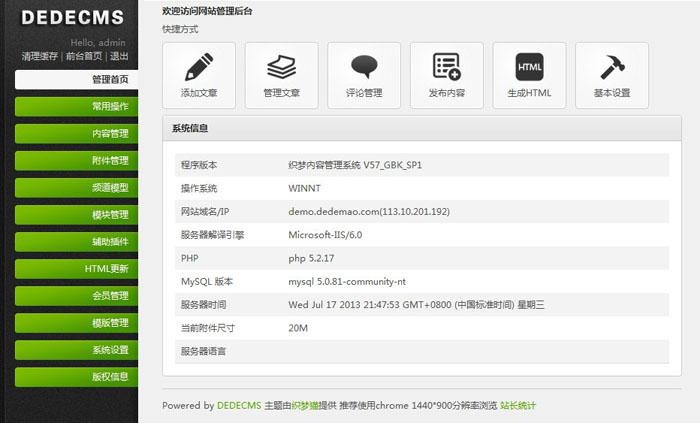
Task: Click the 快捷方式 section label
Action: (180, 29)
